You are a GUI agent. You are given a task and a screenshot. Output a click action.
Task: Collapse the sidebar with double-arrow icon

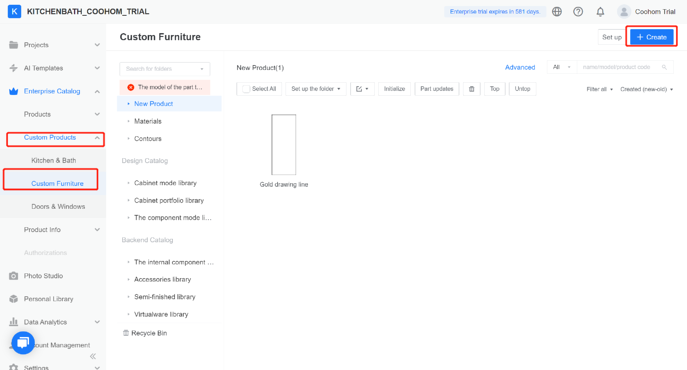tap(93, 356)
